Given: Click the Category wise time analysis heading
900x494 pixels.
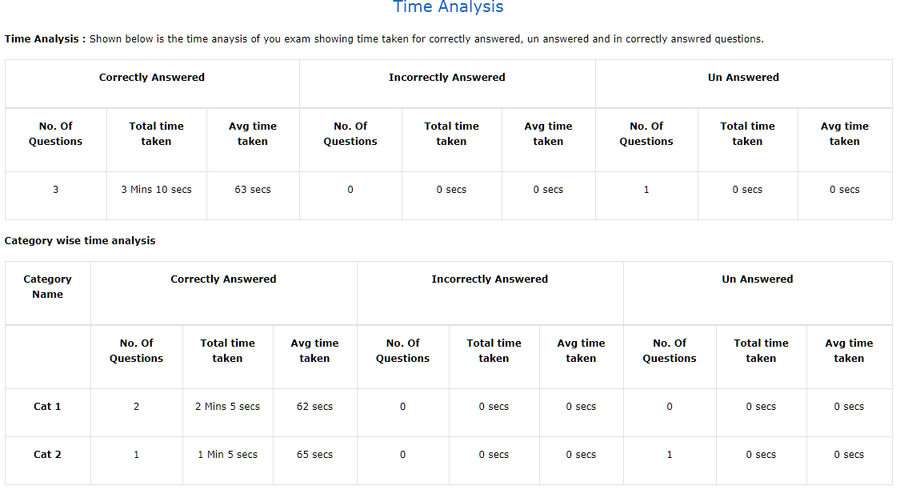Looking at the screenshot, I should point(80,241).
